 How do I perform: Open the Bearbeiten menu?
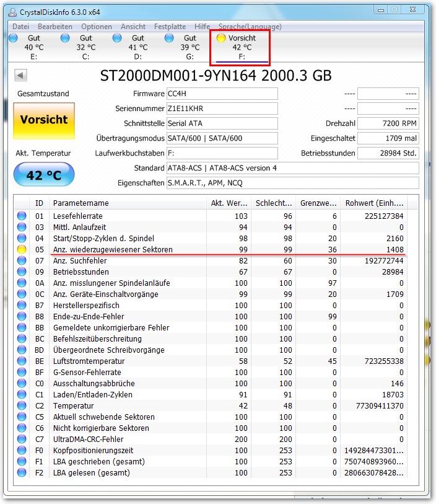[55, 27]
